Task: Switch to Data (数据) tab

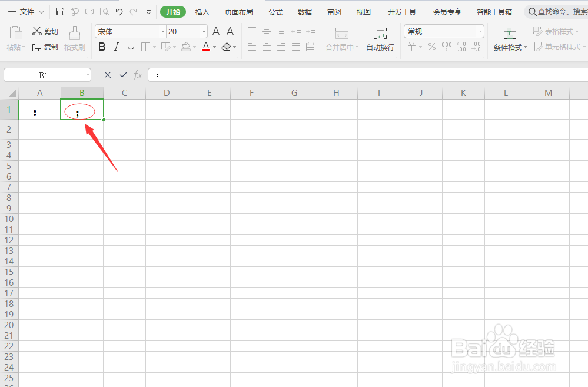Action: coord(304,12)
